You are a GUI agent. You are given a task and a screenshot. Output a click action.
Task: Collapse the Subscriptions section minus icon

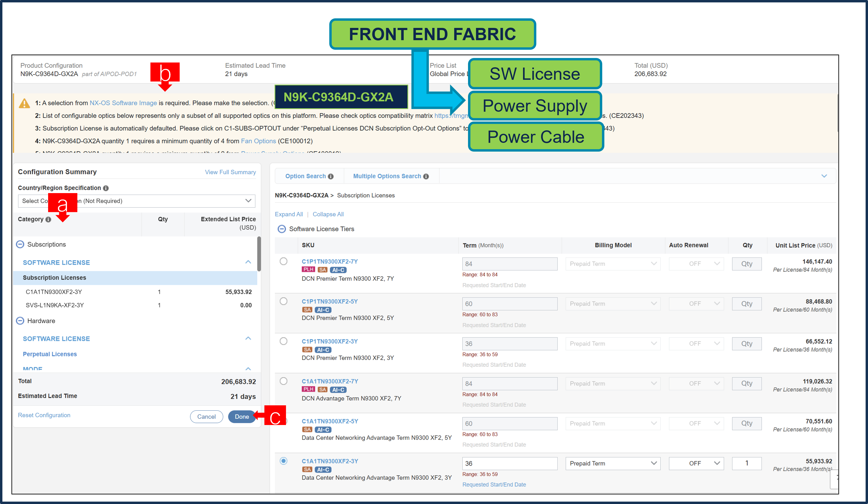[x=20, y=244]
